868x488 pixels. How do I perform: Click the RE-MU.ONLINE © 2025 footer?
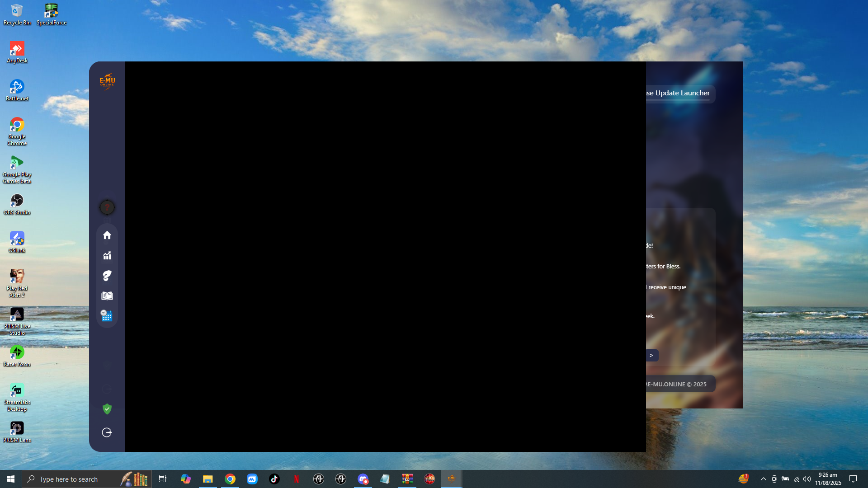coord(677,384)
